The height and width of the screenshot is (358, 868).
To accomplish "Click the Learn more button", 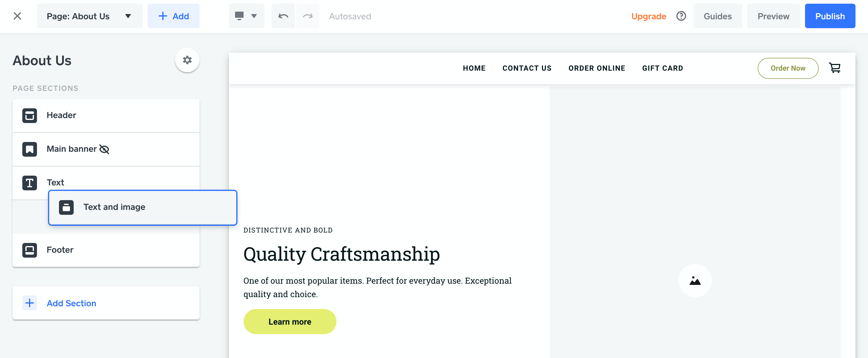I will pyautogui.click(x=290, y=321).
